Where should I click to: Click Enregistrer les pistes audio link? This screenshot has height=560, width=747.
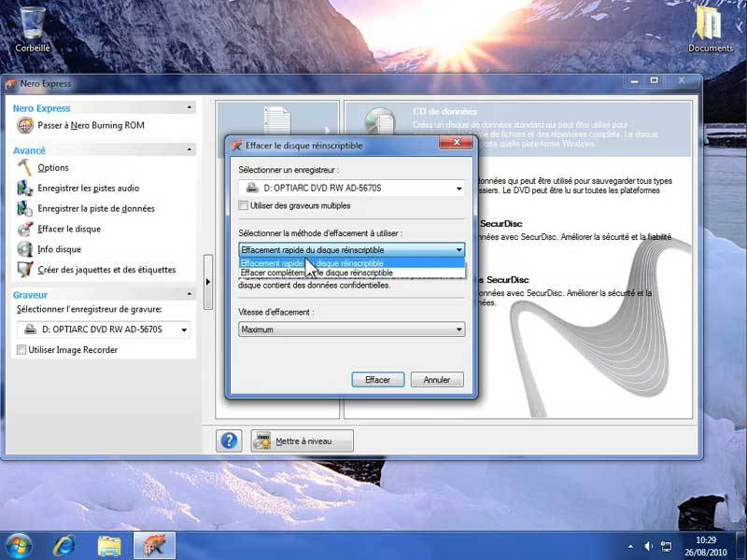coord(88,189)
